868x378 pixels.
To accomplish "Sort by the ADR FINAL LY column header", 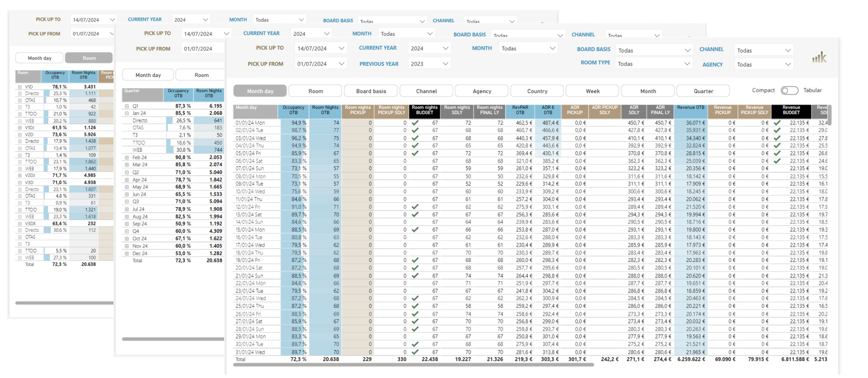I will click(x=660, y=111).
